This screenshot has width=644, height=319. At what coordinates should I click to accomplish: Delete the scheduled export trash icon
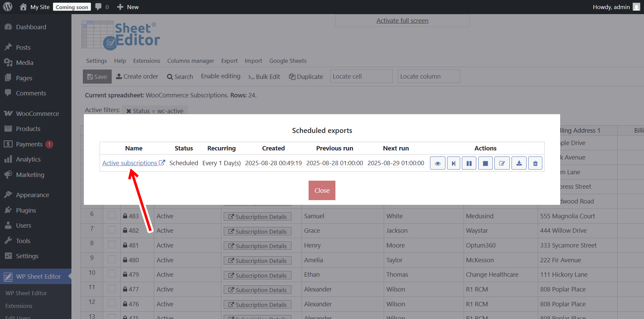[535, 163]
